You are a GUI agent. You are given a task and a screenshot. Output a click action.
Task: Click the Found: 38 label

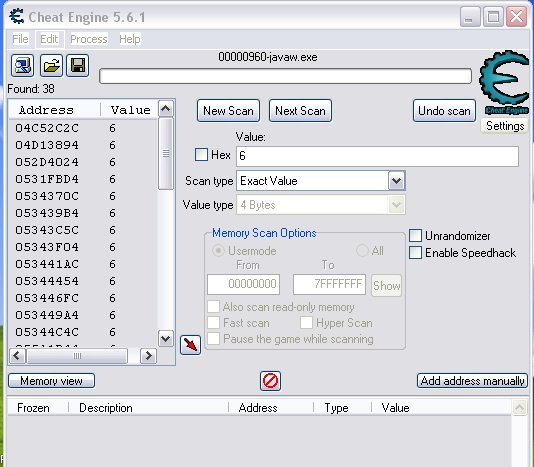(31, 89)
